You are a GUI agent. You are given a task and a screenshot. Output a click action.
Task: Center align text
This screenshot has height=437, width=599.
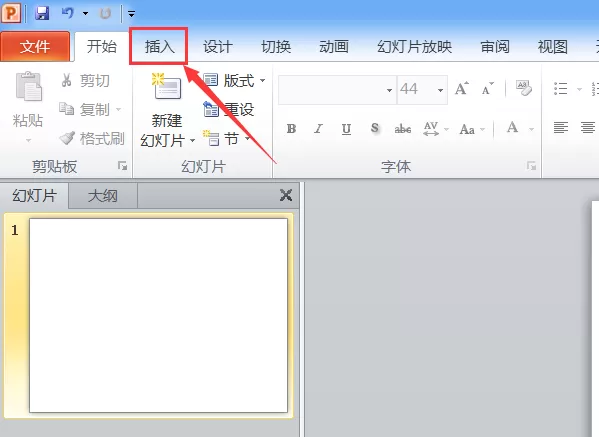click(588, 127)
